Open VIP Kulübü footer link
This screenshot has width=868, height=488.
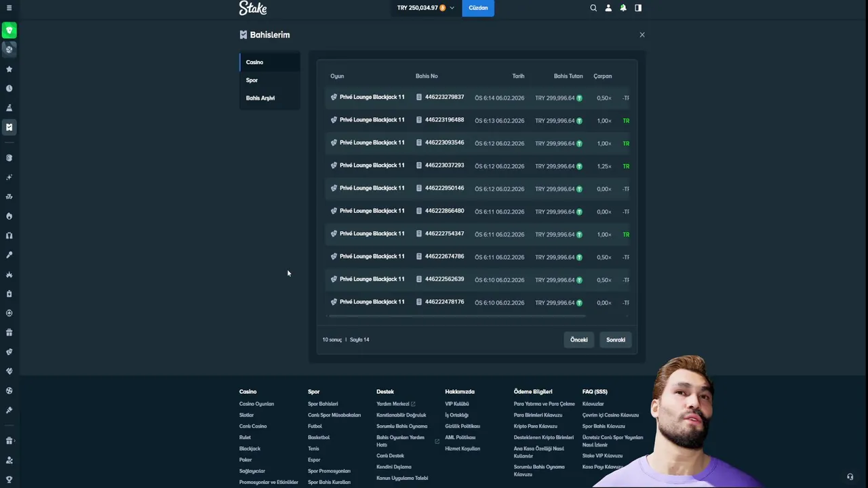pos(457,404)
